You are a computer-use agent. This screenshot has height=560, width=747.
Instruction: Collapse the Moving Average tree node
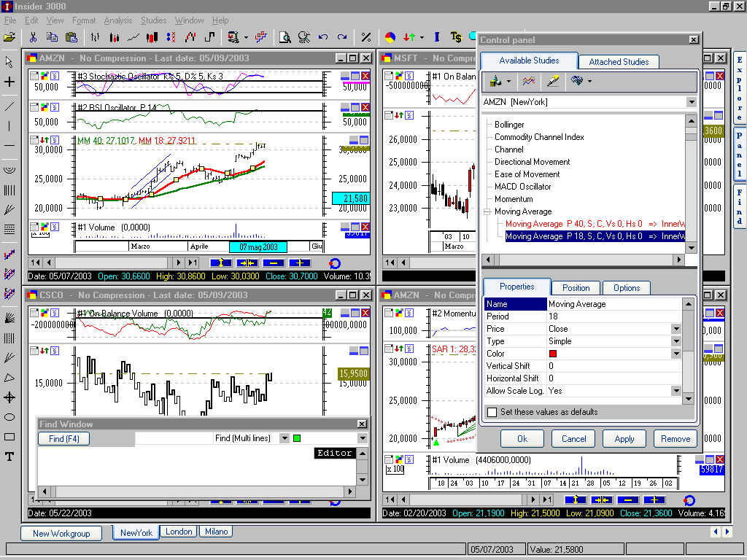(487, 211)
